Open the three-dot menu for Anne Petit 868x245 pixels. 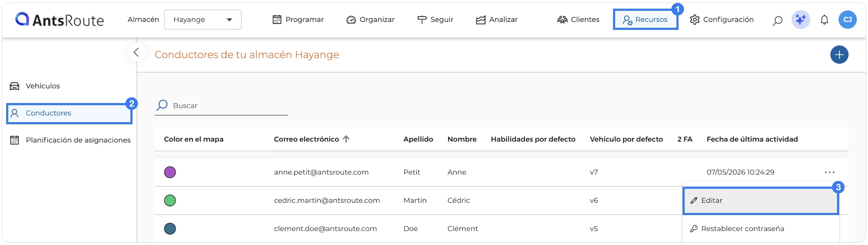(x=829, y=172)
